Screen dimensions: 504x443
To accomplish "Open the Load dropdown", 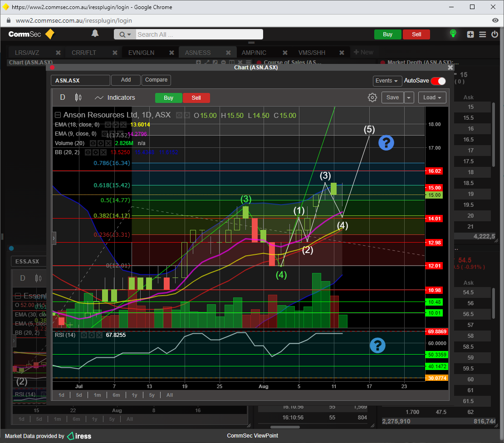I will pyautogui.click(x=432, y=97).
